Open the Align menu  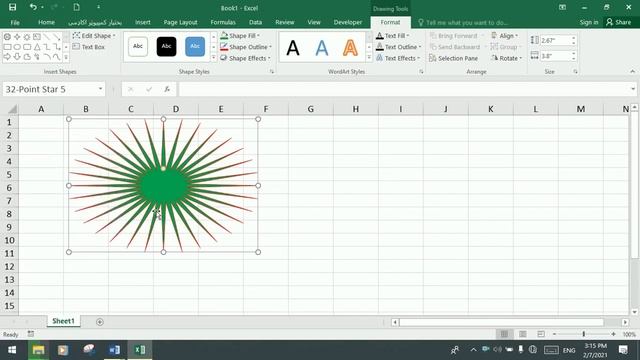click(504, 36)
